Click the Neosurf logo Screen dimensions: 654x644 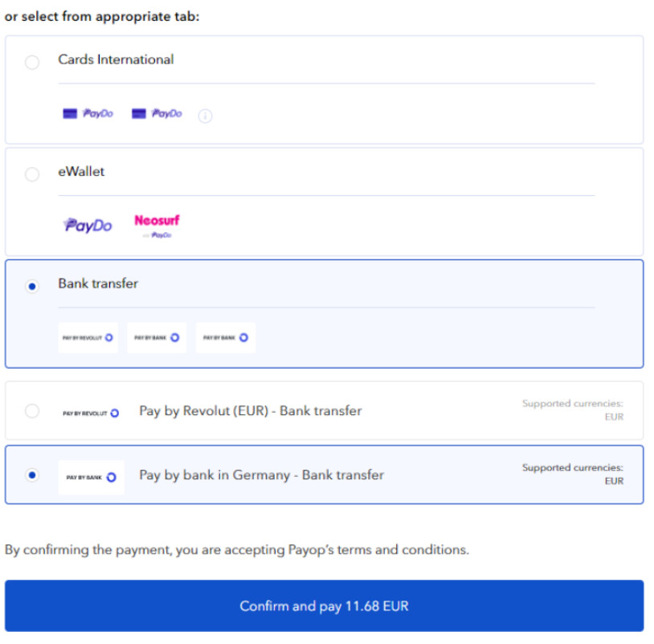tap(157, 226)
